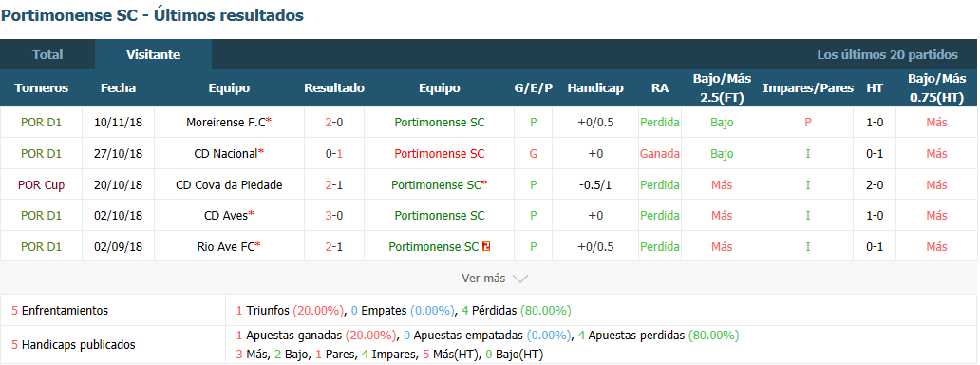980x365 pixels.
Task: Click the Ganada handicap result
Action: point(660,153)
